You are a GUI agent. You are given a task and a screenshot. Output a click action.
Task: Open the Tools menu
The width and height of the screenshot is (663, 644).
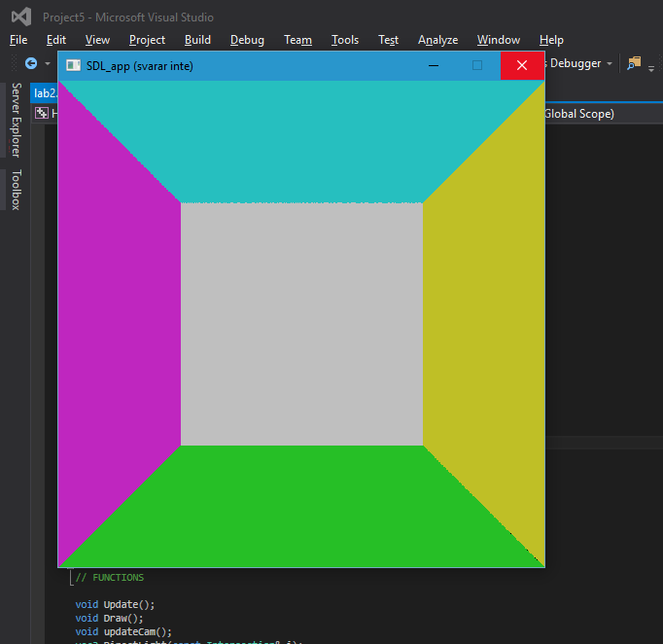[x=344, y=40]
